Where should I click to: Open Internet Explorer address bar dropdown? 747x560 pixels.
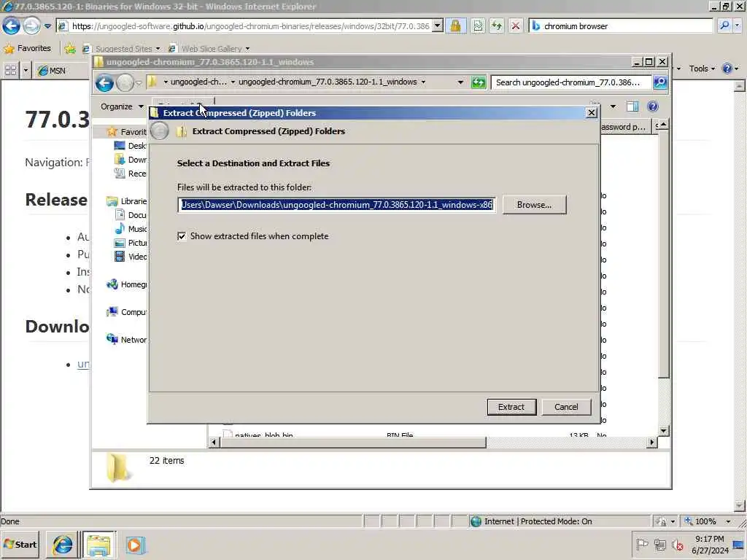[x=438, y=26]
